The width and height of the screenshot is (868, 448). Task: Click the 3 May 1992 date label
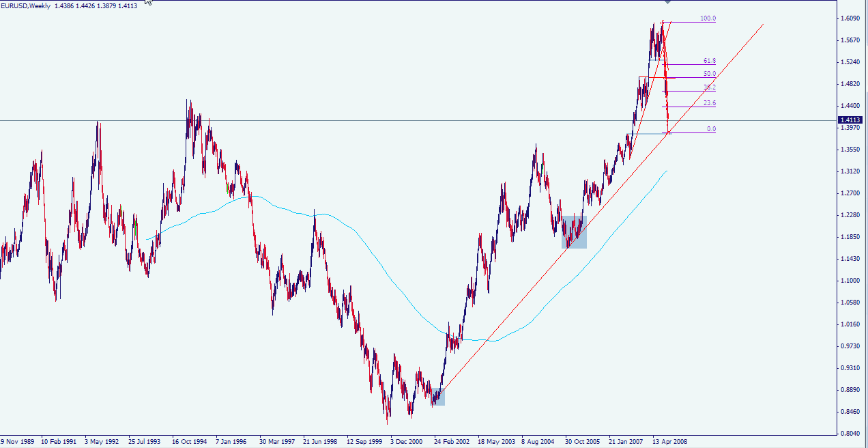pyautogui.click(x=103, y=442)
